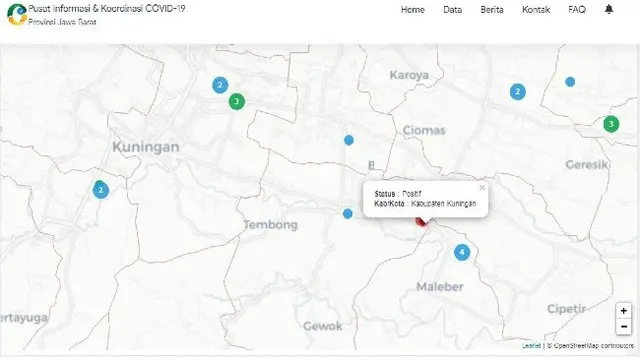640x360 pixels.
Task: Click the green cluster 3 near Geresik
Action: 611,124
